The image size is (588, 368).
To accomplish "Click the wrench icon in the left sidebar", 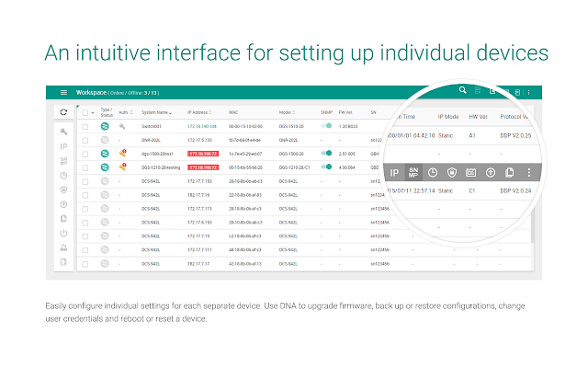I will tap(63, 132).
